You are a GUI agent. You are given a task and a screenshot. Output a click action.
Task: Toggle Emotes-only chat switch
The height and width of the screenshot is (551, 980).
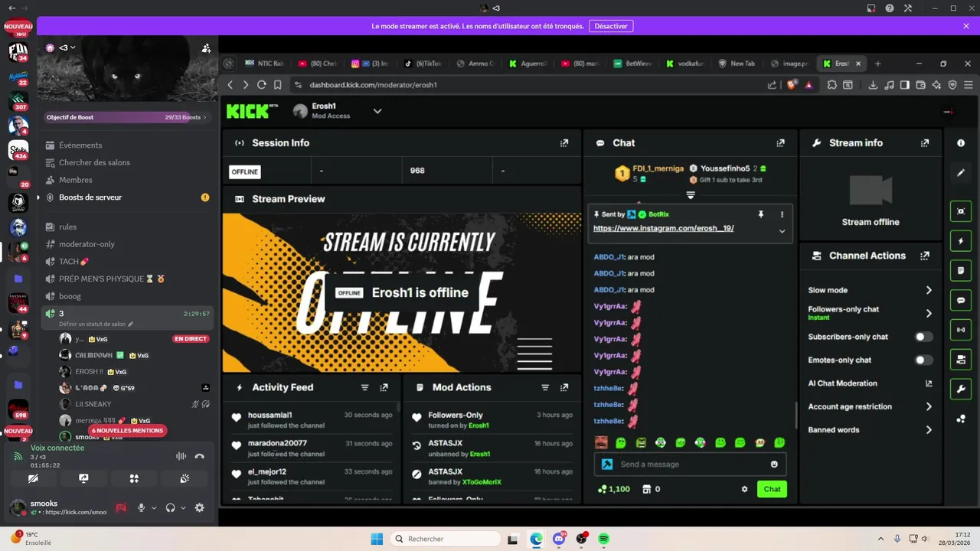click(923, 360)
